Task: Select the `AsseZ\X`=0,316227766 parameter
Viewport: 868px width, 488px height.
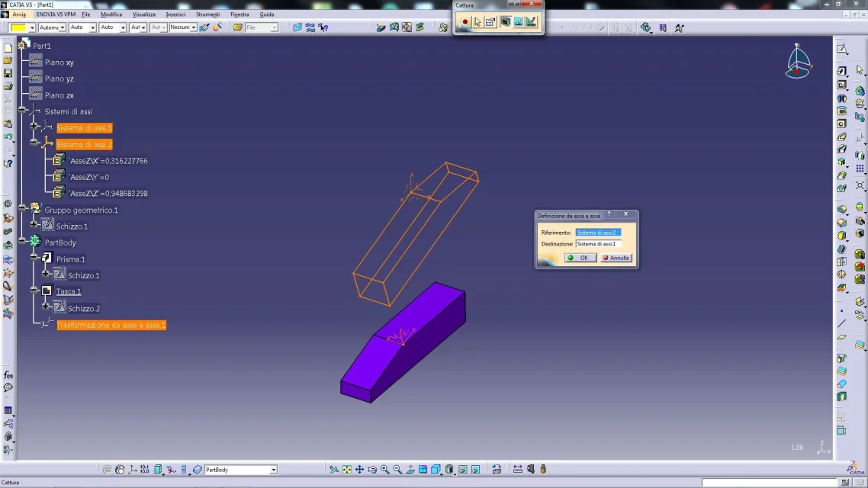Action: coord(108,161)
